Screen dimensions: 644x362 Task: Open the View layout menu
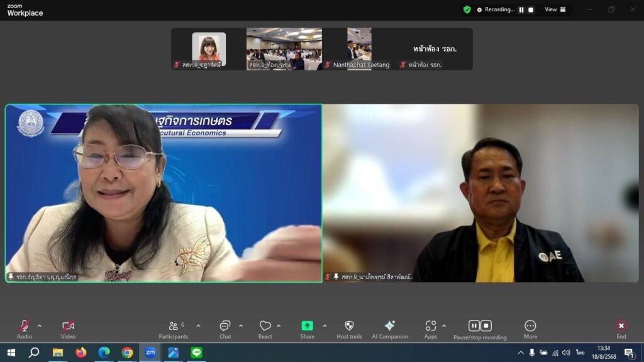555,9
